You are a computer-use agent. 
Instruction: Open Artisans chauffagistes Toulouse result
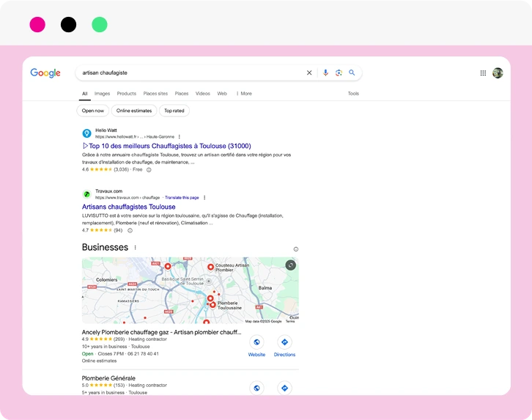click(128, 207)
